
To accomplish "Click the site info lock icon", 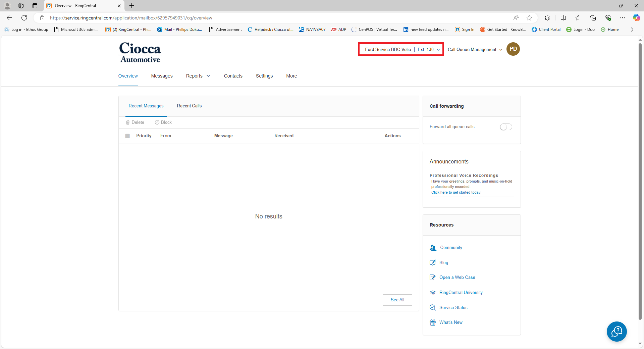I will 42,18.
